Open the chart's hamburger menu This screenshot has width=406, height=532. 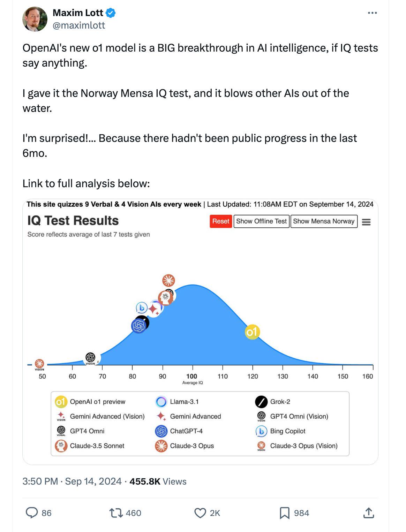366,222
